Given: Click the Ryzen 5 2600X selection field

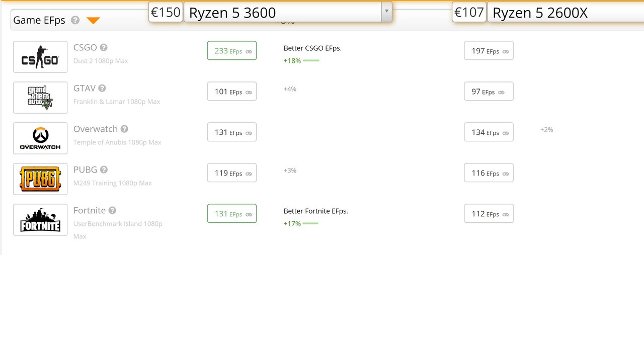Looking at the screenshot, I should (x=566, y=12).
